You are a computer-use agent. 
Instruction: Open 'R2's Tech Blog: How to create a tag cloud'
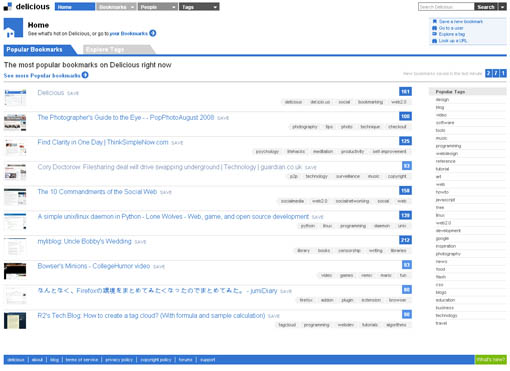[x=151, y=315]
